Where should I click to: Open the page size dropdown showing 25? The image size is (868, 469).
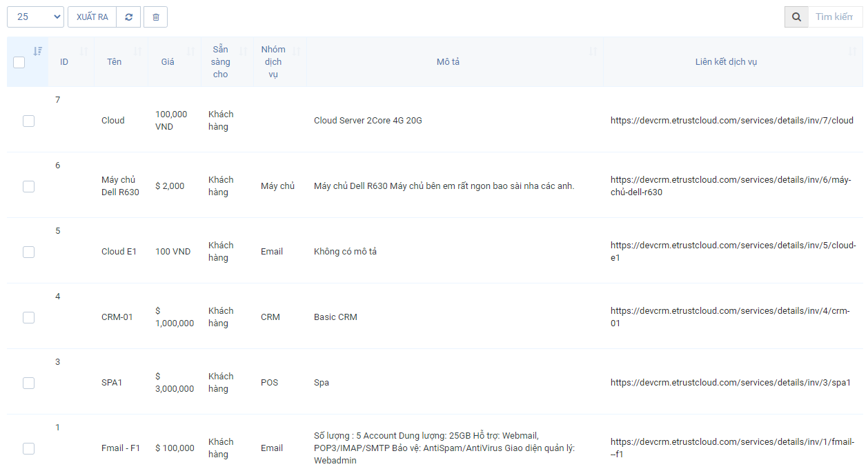pos(35,17)
